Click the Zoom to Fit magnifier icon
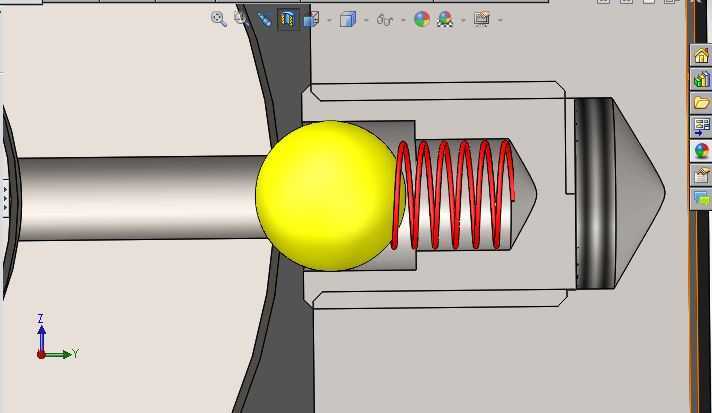Image resolution: width=712 pixels, height=413 pixels. 219,19
